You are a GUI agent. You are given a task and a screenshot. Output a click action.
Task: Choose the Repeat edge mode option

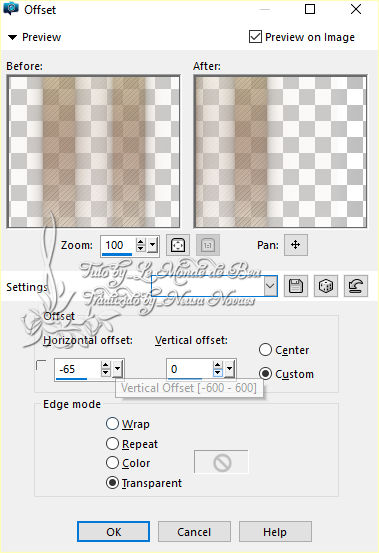[112, 443]
